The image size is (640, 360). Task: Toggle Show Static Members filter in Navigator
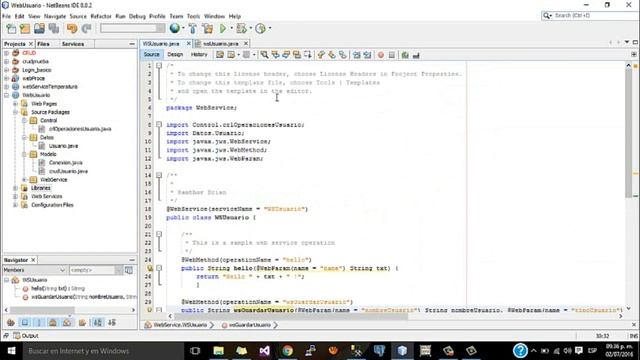coord(39,322)
